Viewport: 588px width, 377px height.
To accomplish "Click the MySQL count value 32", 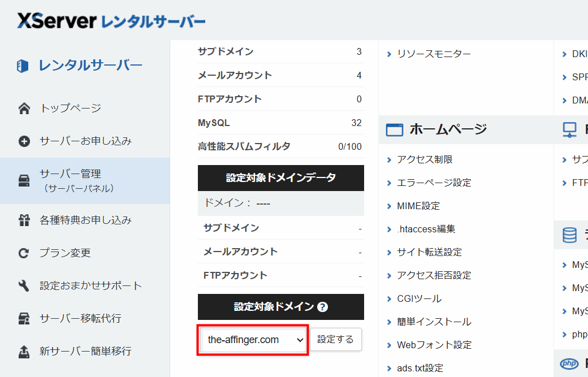I will coord(356,123).
